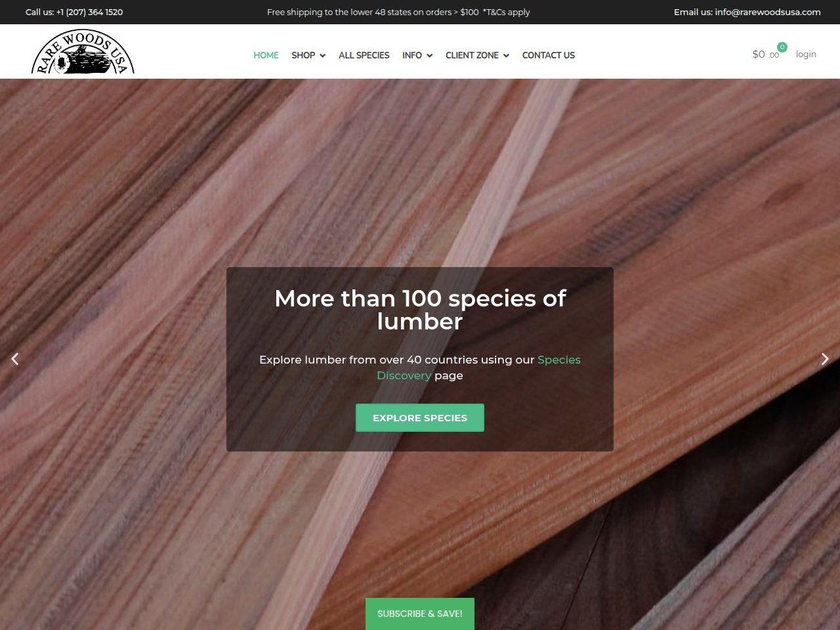The width and height of the screenshot is (840, 630).
Task: Go to the previous slide arrow
Action: click(15, 359)
